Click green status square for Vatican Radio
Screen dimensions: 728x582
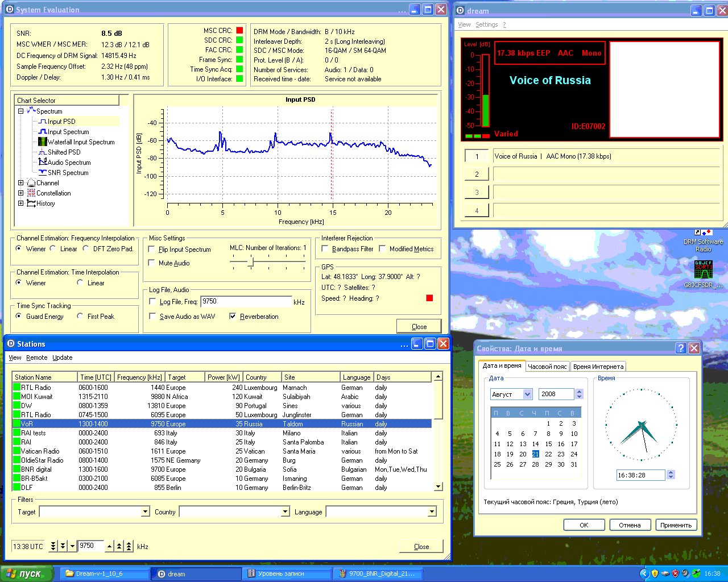point(16,451)
